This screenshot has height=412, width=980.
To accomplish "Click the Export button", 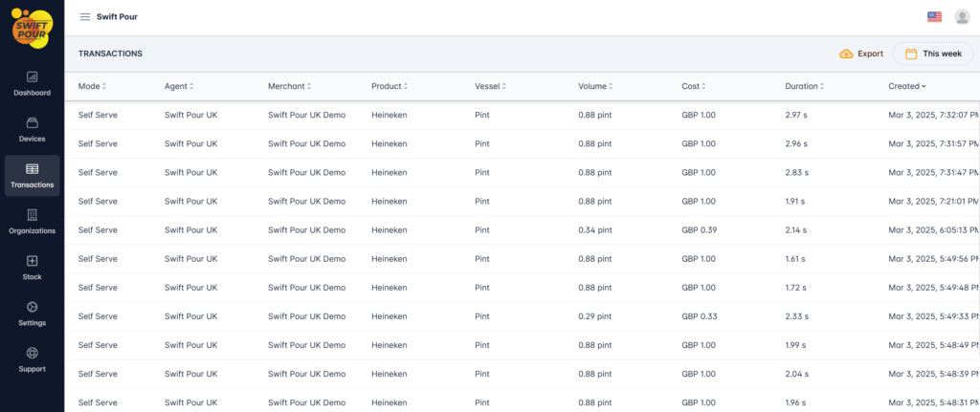I will 860,54.
